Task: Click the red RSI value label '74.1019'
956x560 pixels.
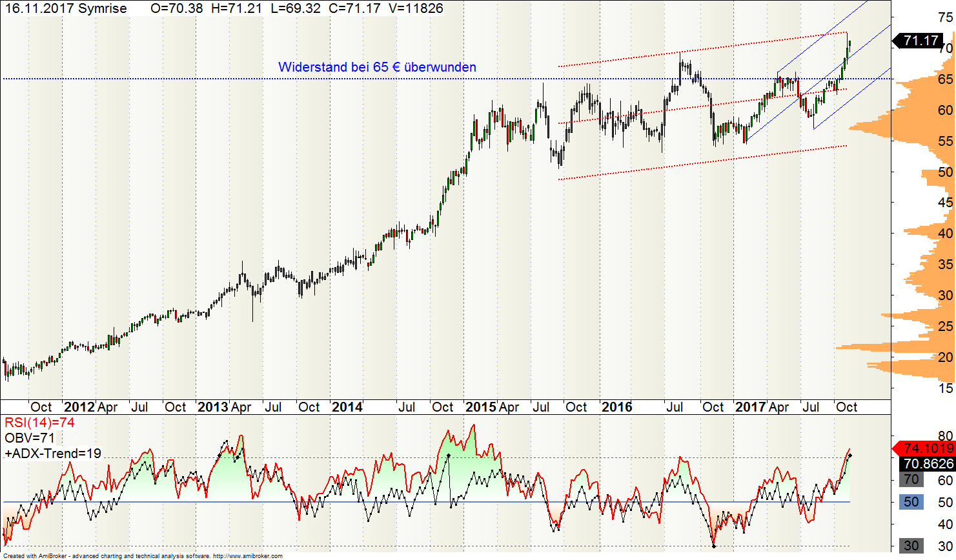Action: 923,448
